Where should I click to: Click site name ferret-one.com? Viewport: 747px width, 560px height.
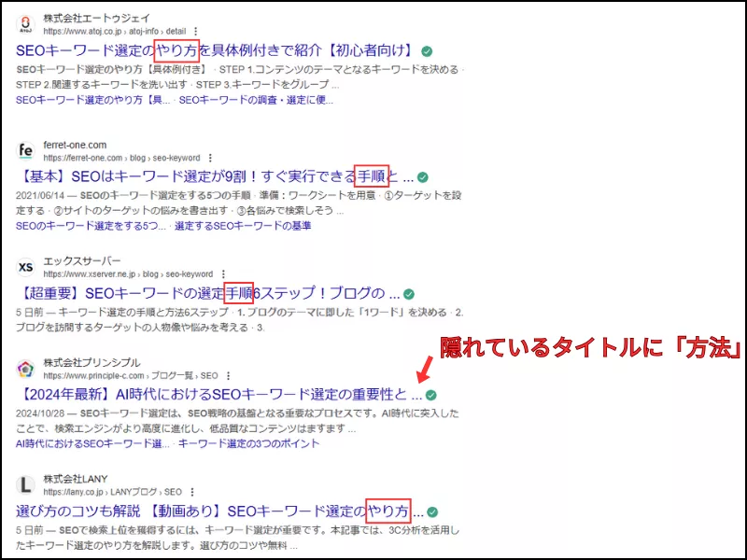75,145
